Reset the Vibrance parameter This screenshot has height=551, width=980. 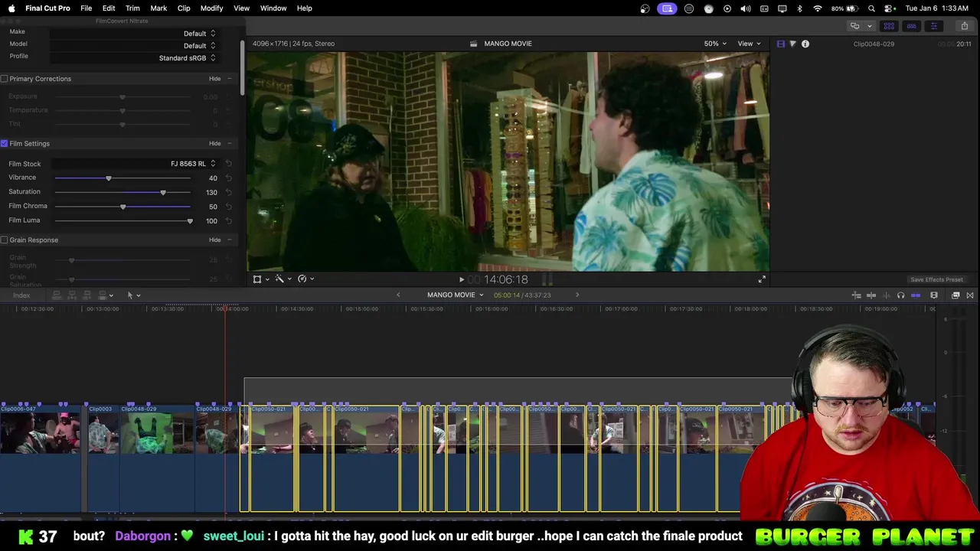coord(228,178)
